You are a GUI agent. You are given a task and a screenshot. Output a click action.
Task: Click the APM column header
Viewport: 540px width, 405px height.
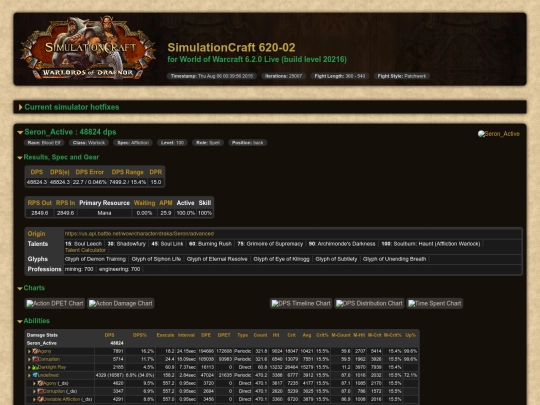pyautogui.click(x=166, y=203)
